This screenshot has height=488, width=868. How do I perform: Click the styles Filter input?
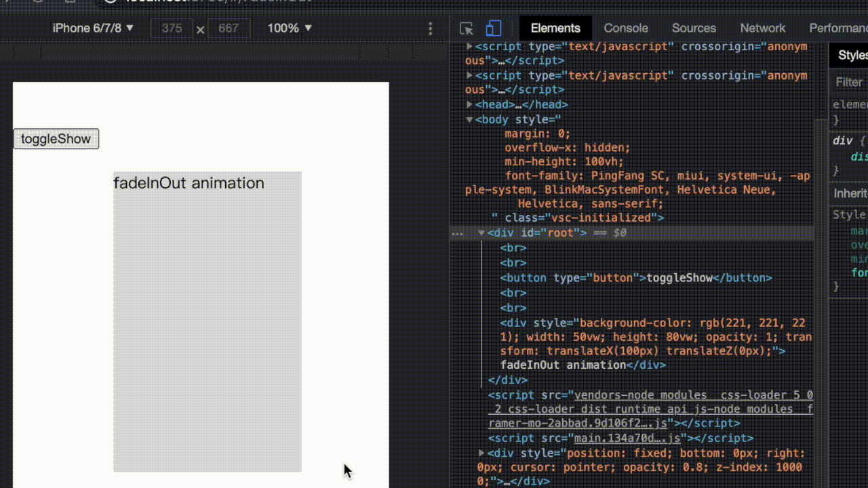click(850, 82)
